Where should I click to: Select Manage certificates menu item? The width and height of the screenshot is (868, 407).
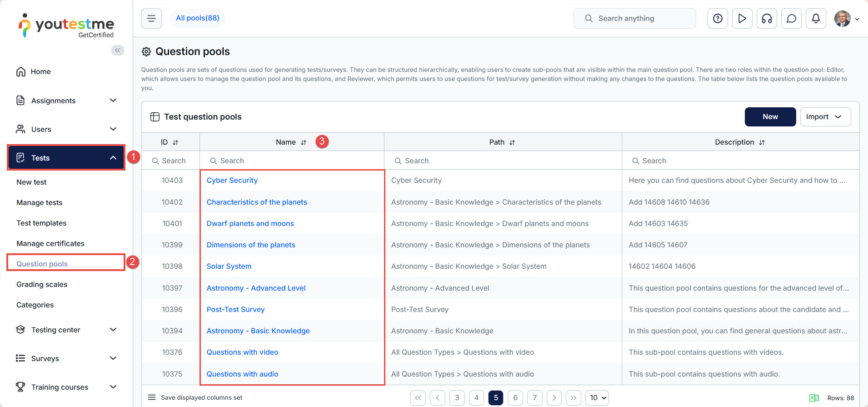[x=50, y=243]
